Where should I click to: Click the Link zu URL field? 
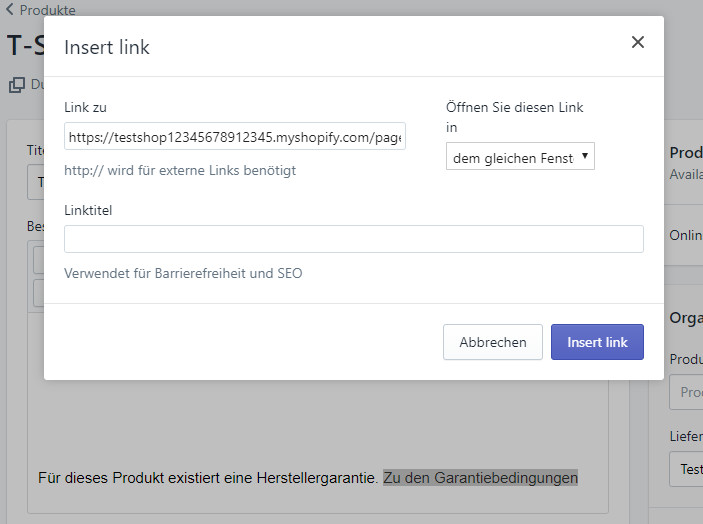coord(235,136)
